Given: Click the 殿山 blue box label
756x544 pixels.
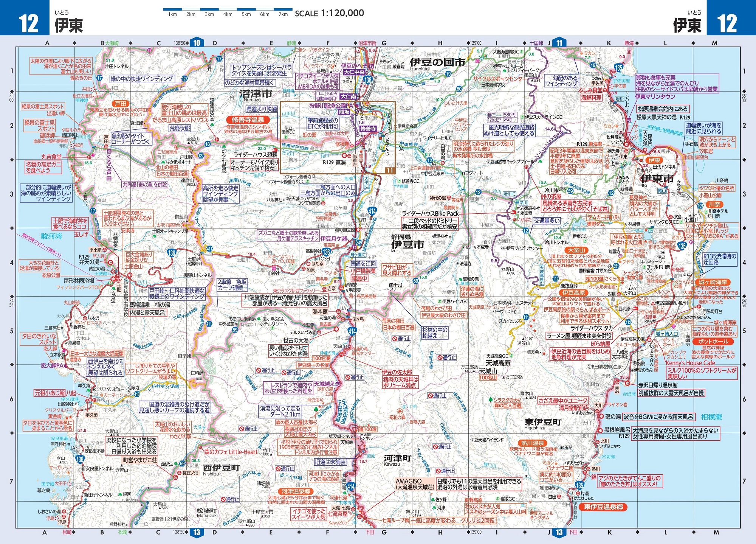Looking at the screenshot, I should point(662,191).
